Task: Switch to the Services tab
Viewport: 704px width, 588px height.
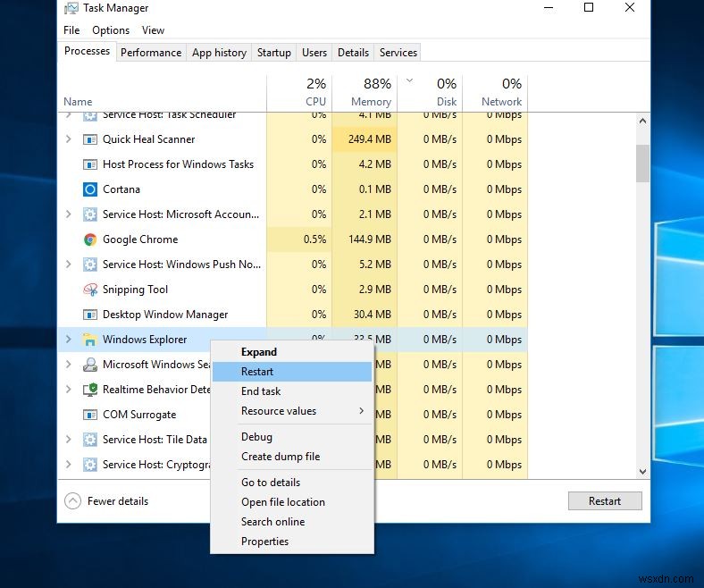Action: 398,53
